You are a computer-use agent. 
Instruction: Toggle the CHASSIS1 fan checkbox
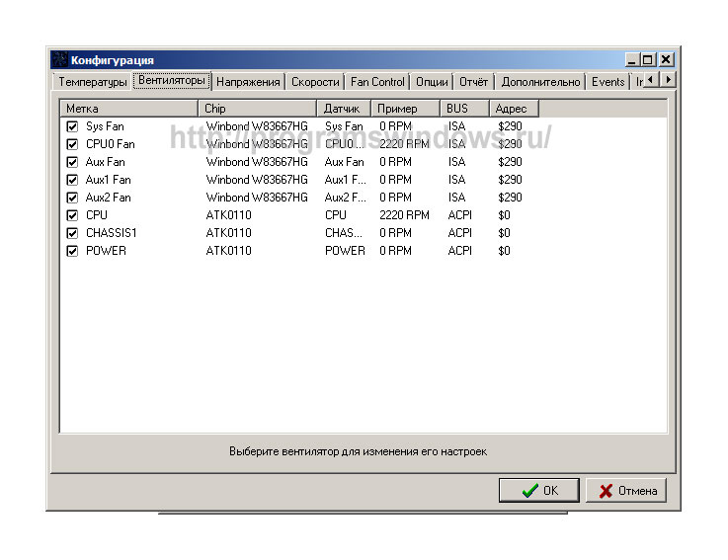tap(72, 233)
